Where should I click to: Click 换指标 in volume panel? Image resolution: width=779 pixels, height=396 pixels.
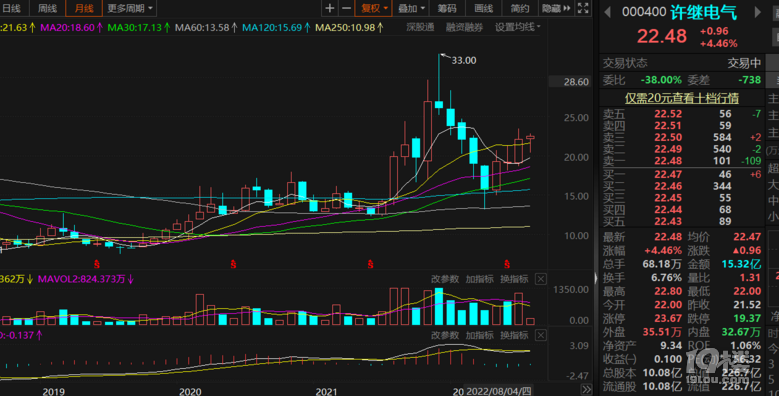click(514, 279)
